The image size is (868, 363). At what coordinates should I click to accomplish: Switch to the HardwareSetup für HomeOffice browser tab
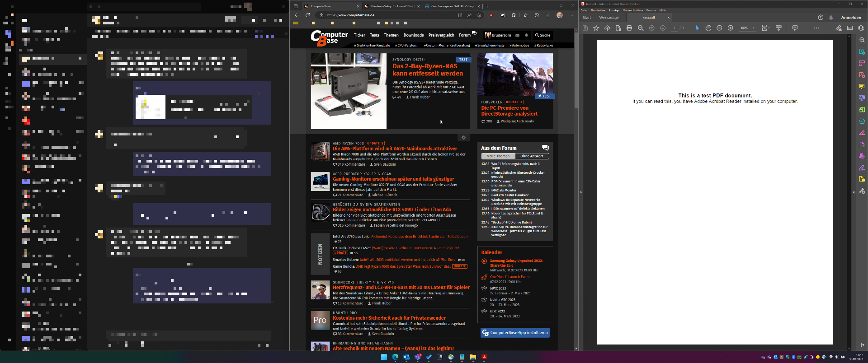392,6
